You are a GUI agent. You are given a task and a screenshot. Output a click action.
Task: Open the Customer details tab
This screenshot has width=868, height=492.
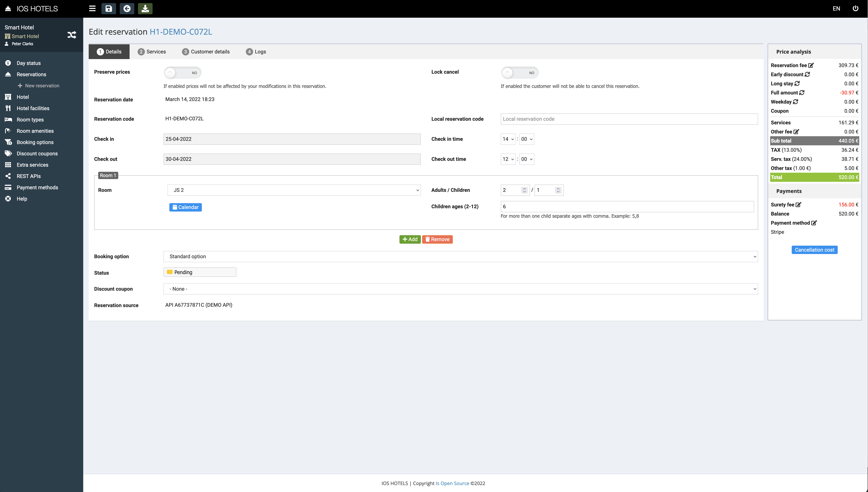(x=206, y=52)
